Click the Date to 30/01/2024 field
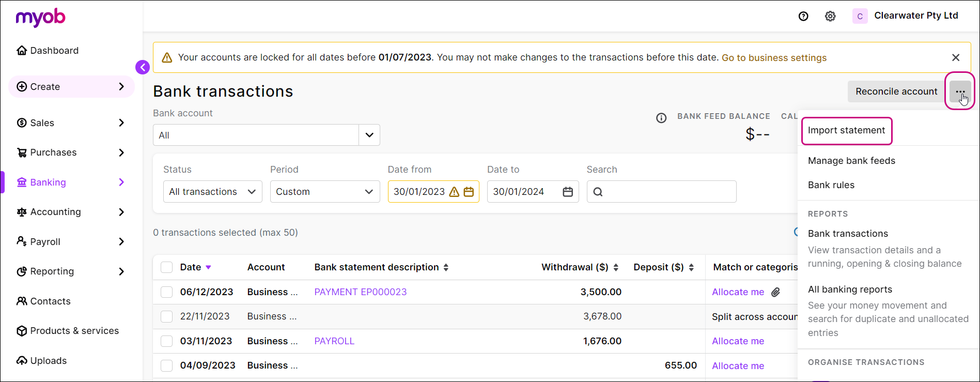This screenshot has width=980, height=382. (x=533, y=192)
